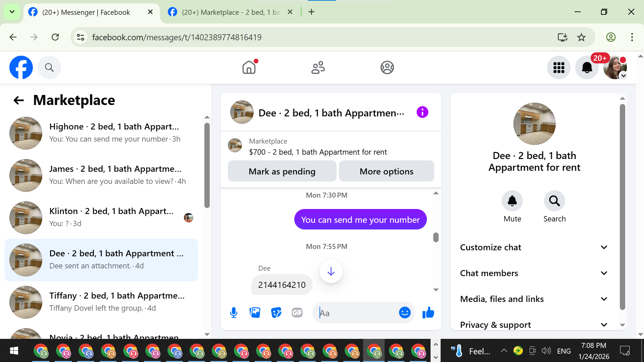The height and width of the screenshot is (362, 644).
Task: Open Chrome three-dot menu
Action: (632, 37)
